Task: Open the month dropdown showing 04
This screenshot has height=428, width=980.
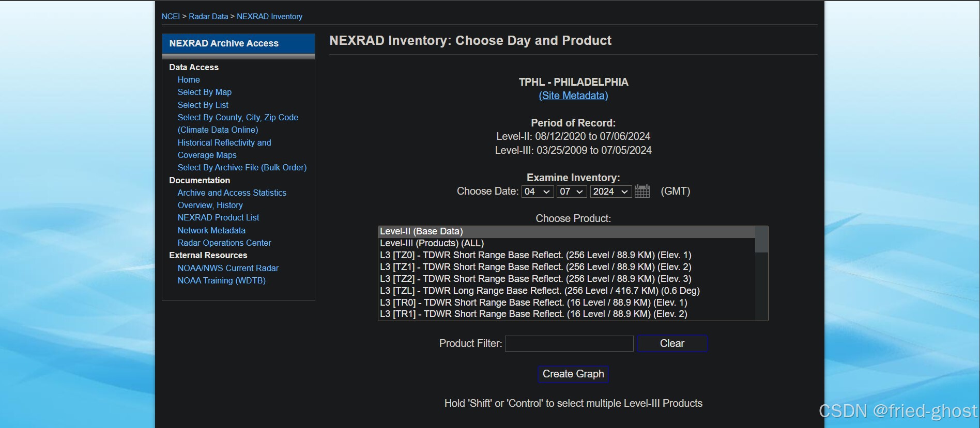Action: [x=538, y=192]
